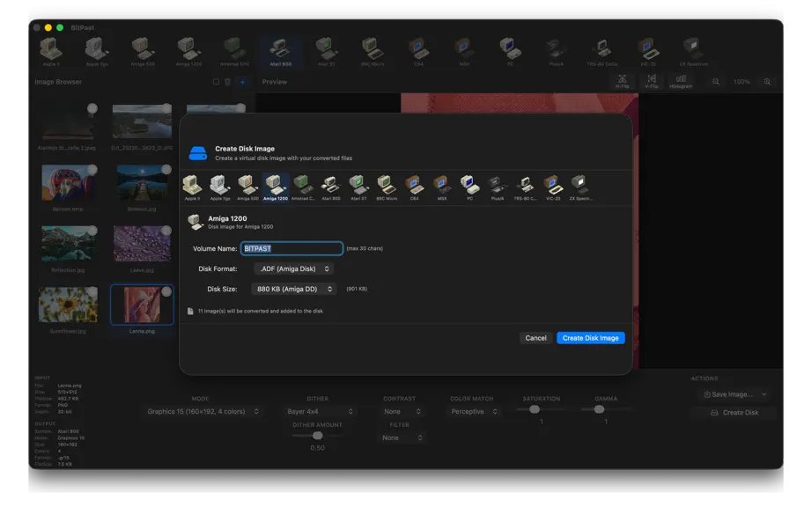Select ZX Spectrum in the disk image dialog
The height and width of the screenshot is (507, 812).
[x=580, y=187]
